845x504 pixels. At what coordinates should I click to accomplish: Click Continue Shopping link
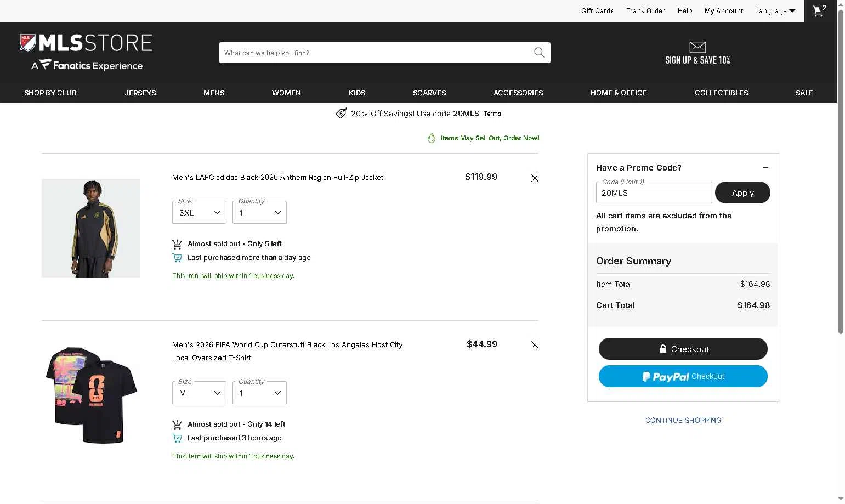pyautogui.click(x=683, y=420)
